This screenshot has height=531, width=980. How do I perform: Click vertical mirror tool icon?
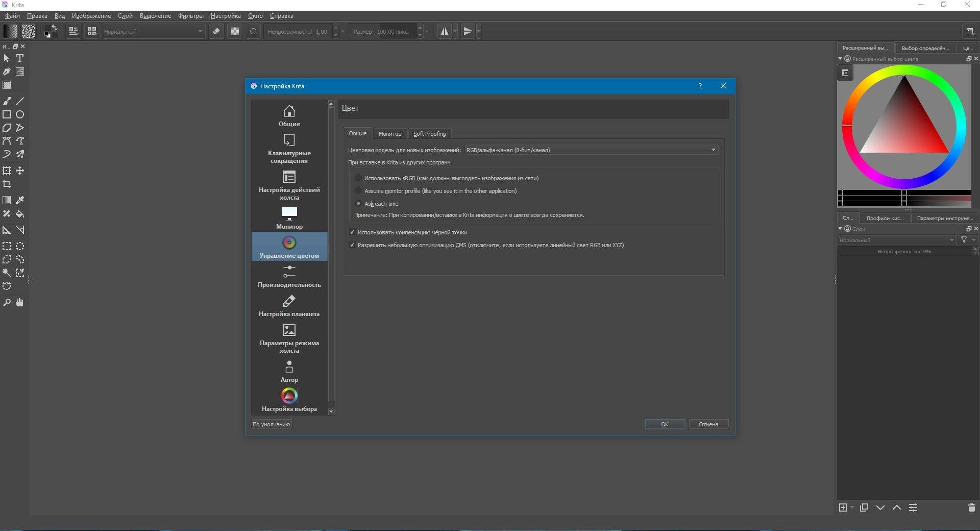pyautogui.click(x=468, y=31)
